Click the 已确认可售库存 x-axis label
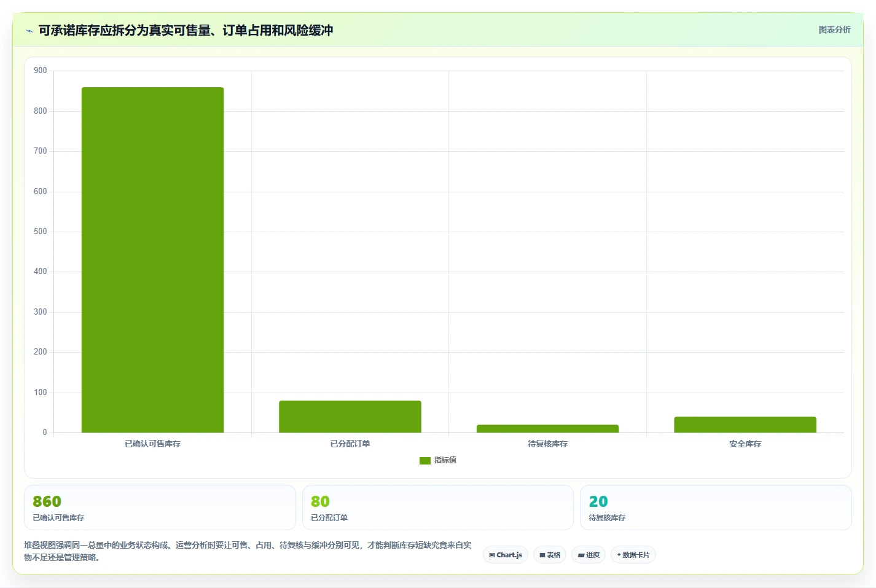Image resolution: width=876 pixels, height=588 pixels. pyautogui.click(x=152, y=444)
